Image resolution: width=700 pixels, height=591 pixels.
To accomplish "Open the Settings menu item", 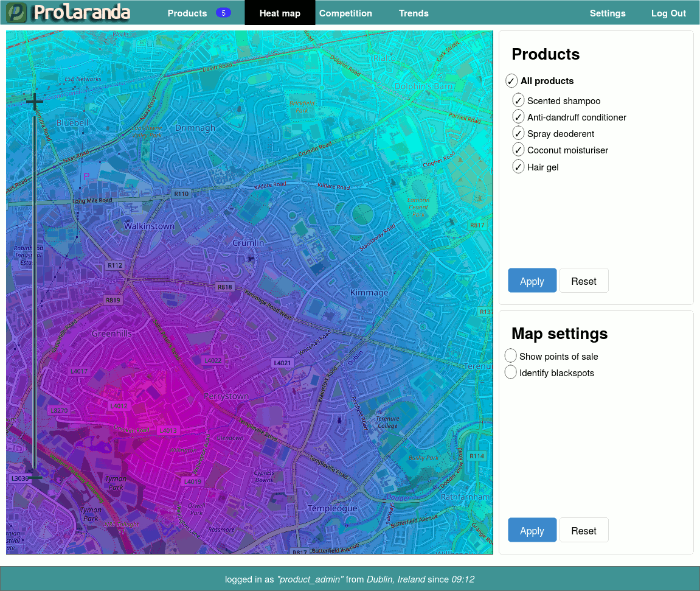I will pos(608,13).
